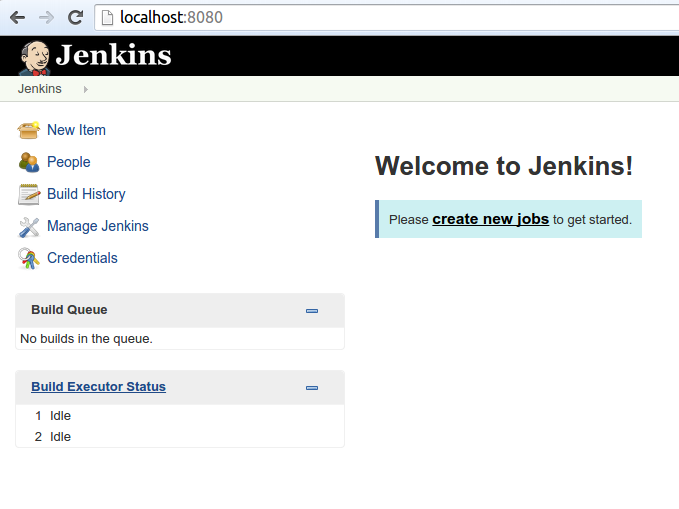This screenshot has height=509, width=679.
Task: Follow the create new jobs link
Action: coord(491,219)
